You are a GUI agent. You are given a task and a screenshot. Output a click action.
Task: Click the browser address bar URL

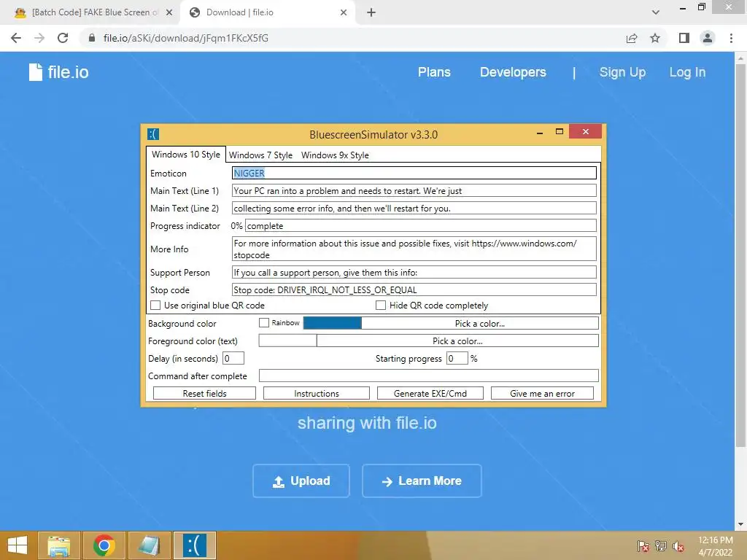(186, 38)
